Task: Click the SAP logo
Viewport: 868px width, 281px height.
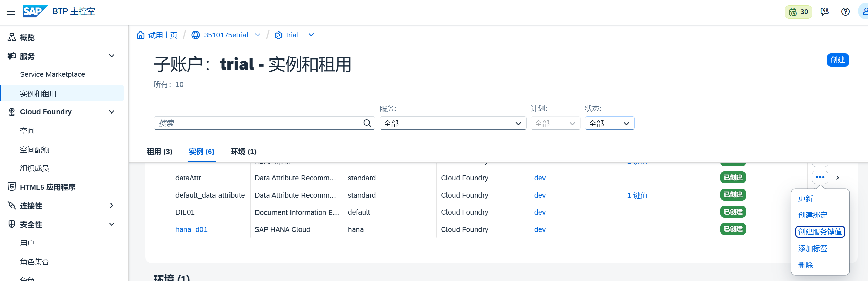Action: [35, 11]
